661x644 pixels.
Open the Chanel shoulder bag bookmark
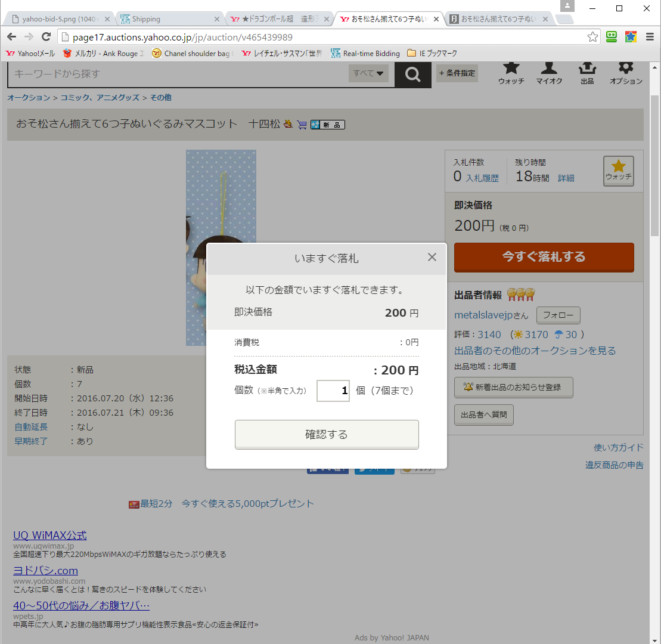[193, 54]
